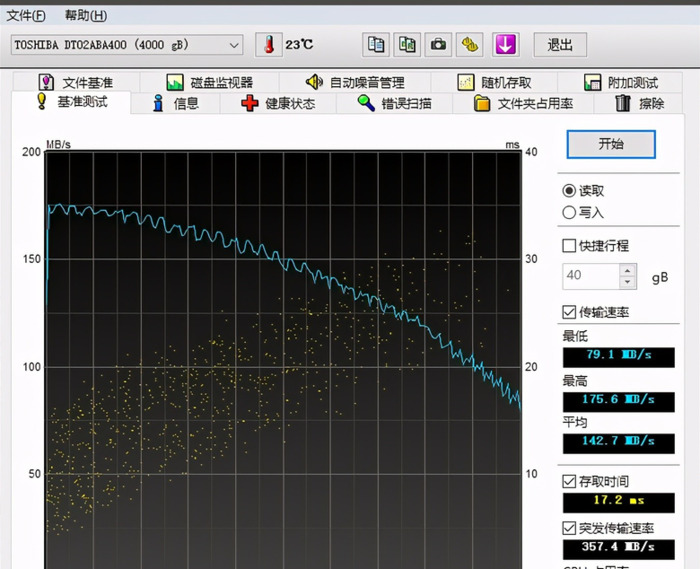Click the copy screenshot to clipboard icon
Viewport: 700px width, 569px height.
click(407, 44)
